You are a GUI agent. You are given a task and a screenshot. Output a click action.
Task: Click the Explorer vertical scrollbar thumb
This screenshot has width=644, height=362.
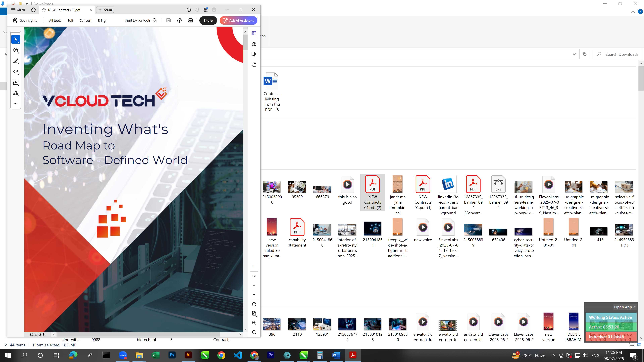641,79
